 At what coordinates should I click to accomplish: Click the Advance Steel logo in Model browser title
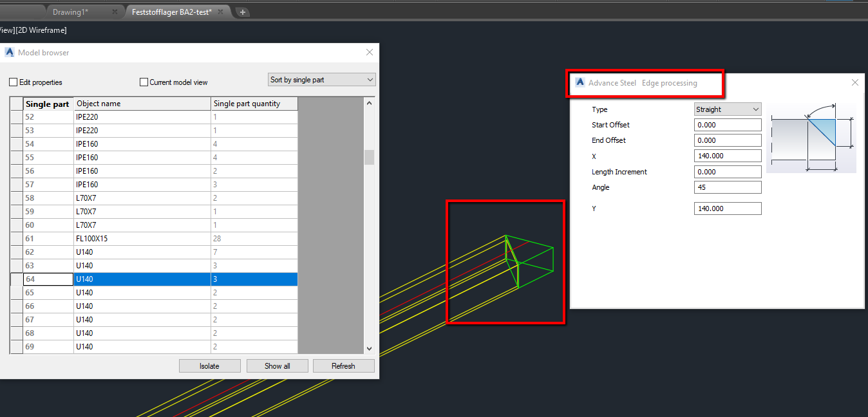(x=9, y=52)
